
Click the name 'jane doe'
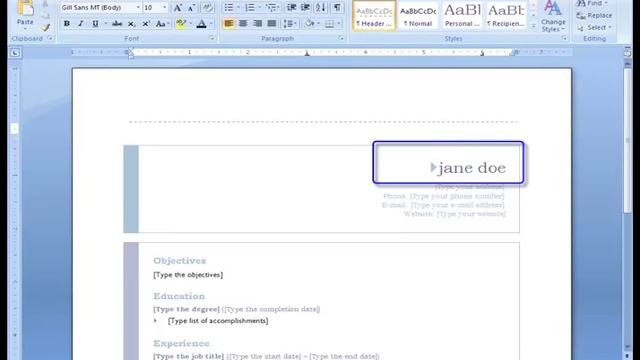pos(472,168)
